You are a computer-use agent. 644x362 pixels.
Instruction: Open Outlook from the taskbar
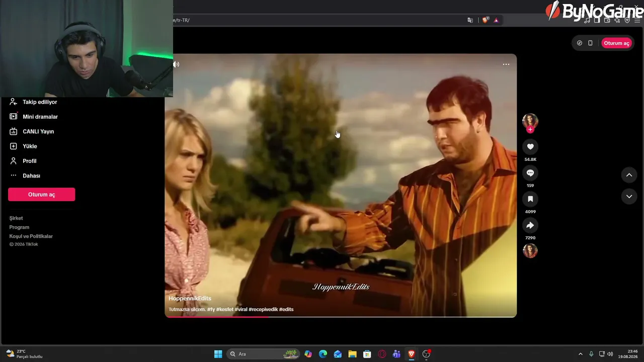[x=338, y=354]
